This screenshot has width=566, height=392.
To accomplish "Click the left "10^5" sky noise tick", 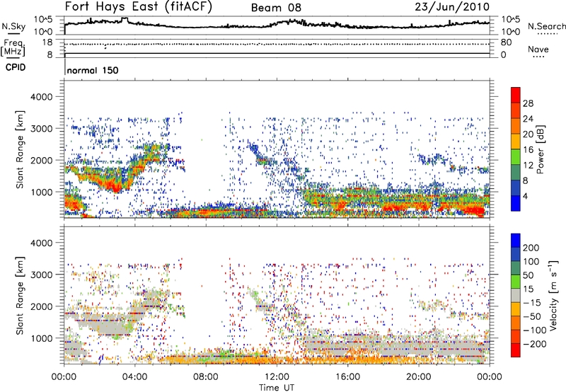I will coord(43,20).
